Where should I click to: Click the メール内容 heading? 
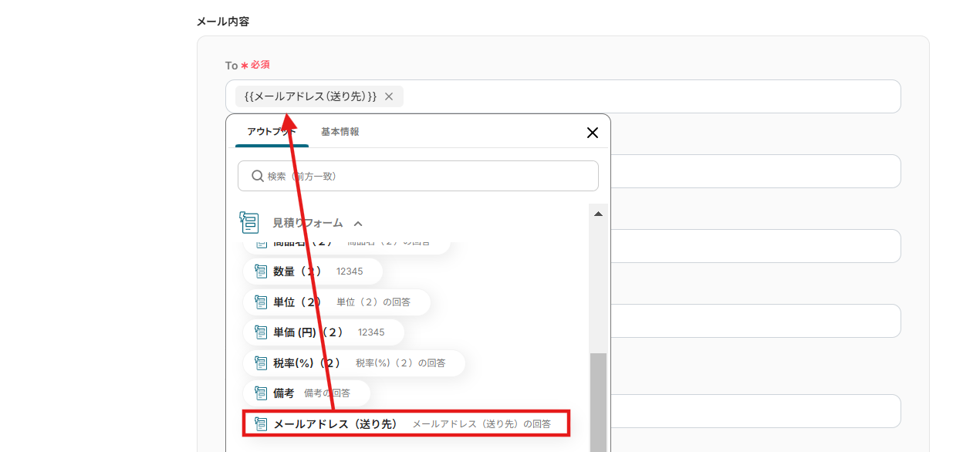(x=223, y=22)
